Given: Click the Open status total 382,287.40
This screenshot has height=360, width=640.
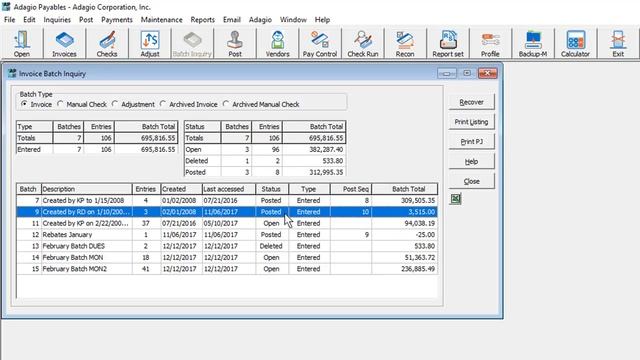Looking at the screenshot, I should (x=314, y=149).
